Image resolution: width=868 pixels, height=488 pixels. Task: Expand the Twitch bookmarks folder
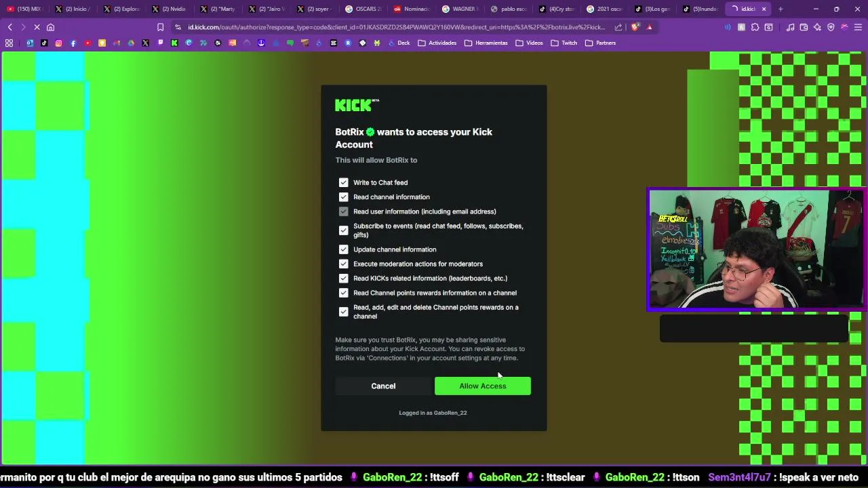point(564,43)
